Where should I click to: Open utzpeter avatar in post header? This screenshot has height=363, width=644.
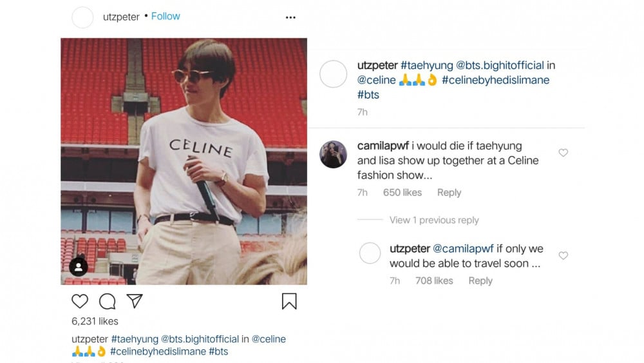coord(82,17)
